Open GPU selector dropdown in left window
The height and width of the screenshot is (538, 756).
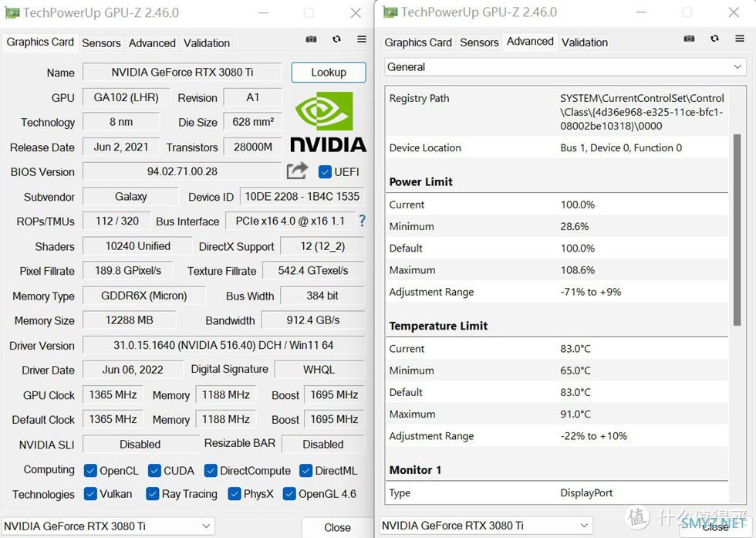[108, 526]
